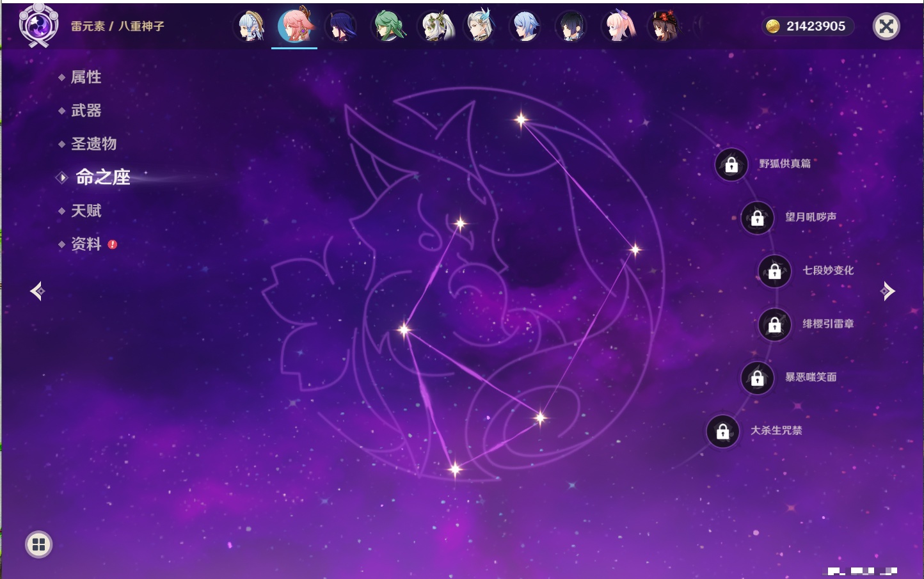Open the 属性 attributes tab
The height and width of the screenshot is (579, 924).
86,77
